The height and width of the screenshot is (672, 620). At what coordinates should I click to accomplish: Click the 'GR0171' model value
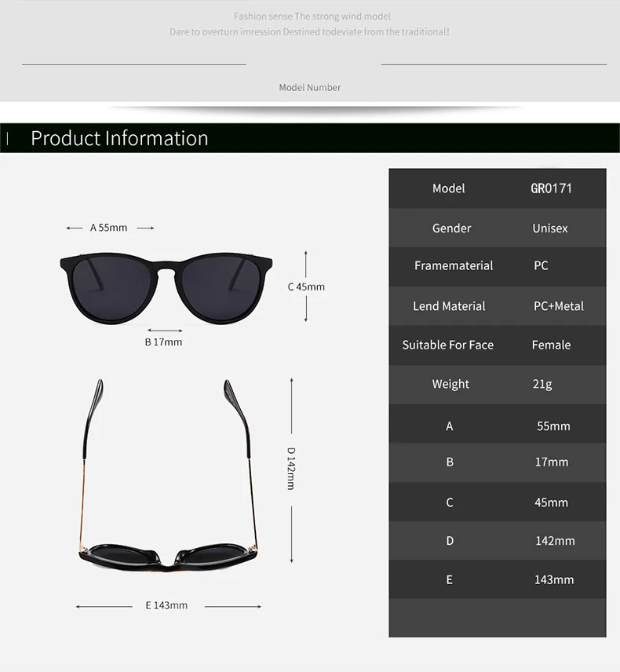tap(551, 188)
